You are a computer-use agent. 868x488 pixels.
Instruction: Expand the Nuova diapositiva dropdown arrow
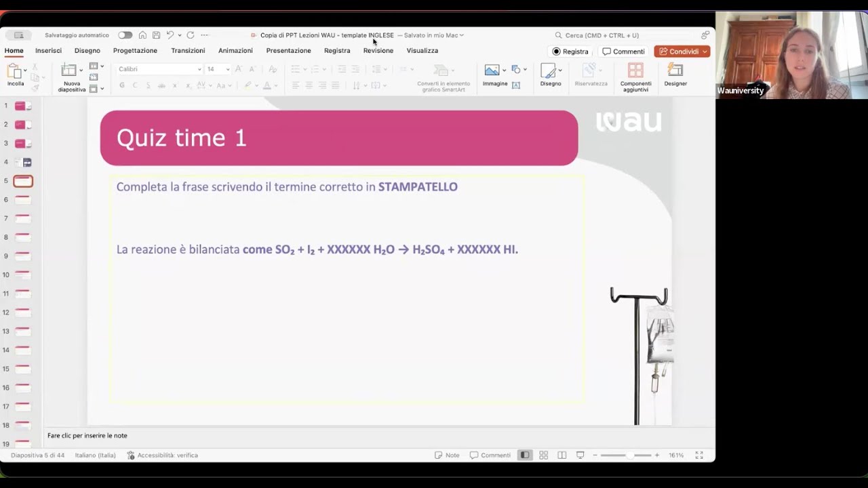[x=81, y=70]
